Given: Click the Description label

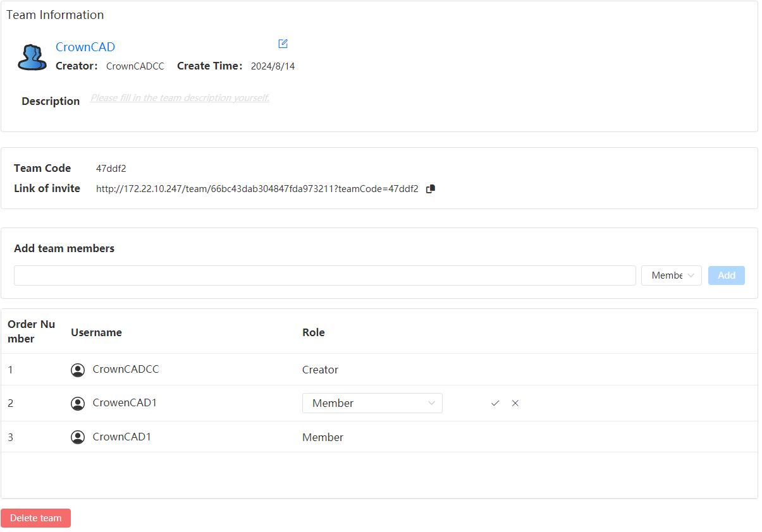Looking at the screenshot, I should coord(51,101).
